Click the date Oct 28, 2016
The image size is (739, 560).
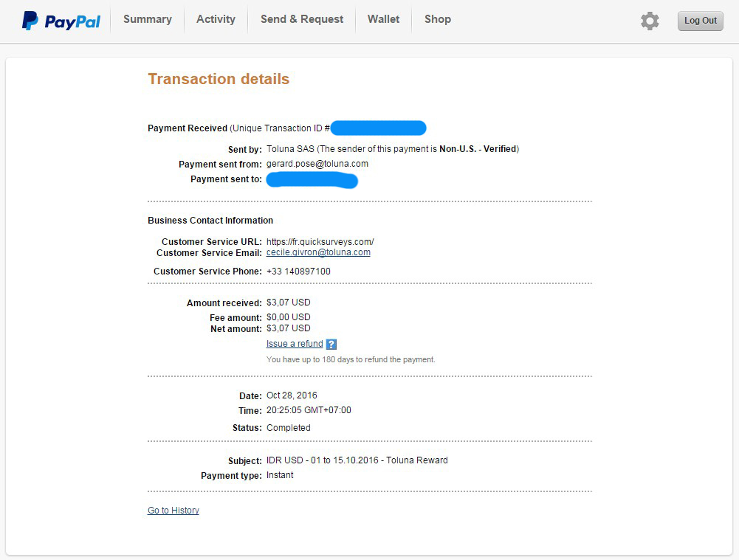(x=292, y=395)
